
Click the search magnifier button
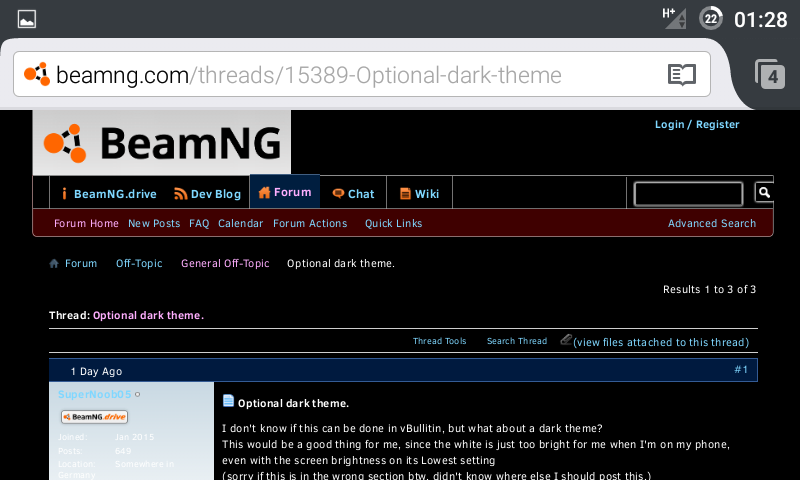click(x=764, y=192)
